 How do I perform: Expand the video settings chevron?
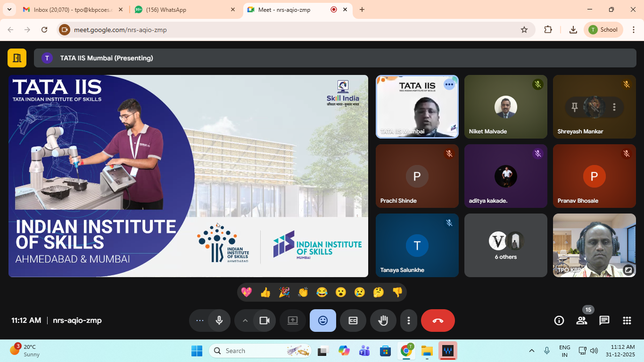coord(245,321)
